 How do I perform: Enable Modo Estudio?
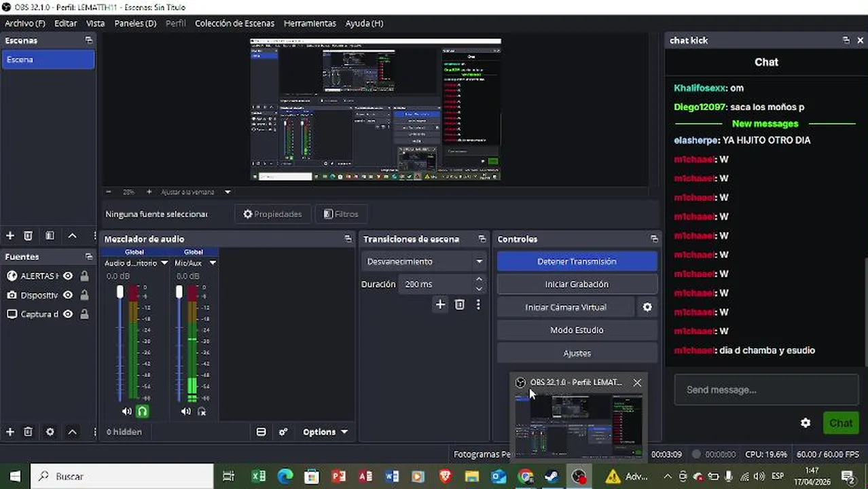[x=577, y=330]
